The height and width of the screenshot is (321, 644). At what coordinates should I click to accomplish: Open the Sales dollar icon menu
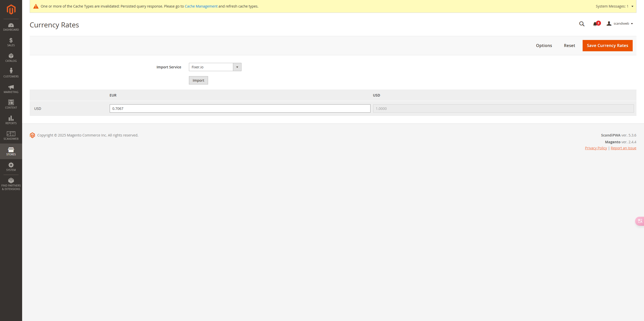pyautogui.click(x=11, y=42)
